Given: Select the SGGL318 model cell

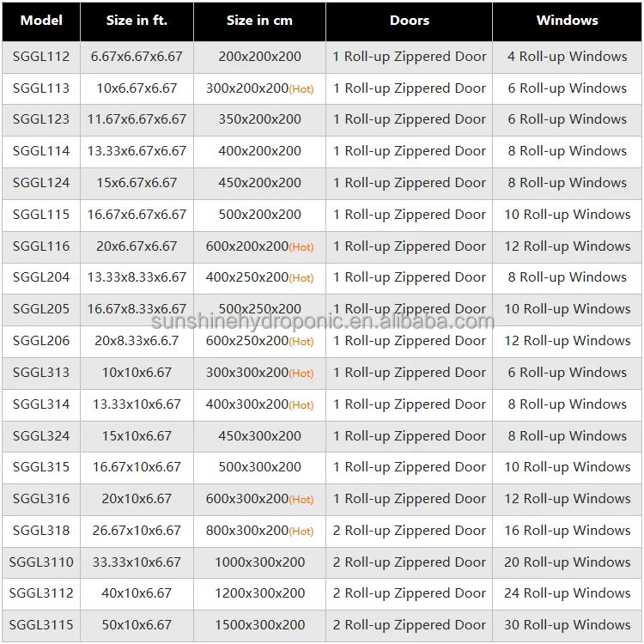Looking at the screenshot, I should point(41,531).
